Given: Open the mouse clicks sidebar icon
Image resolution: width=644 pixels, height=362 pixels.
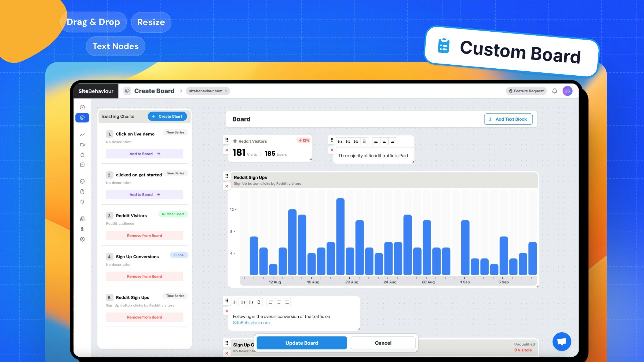Looking at the screenshot, I should click(x=82, y=191).
